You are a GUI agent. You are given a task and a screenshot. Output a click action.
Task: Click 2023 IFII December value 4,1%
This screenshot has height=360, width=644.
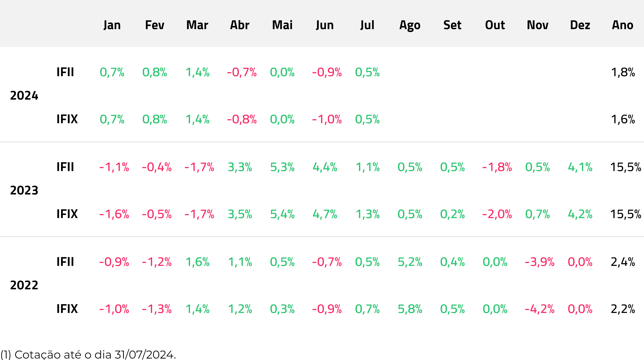(x=580, y=167)
